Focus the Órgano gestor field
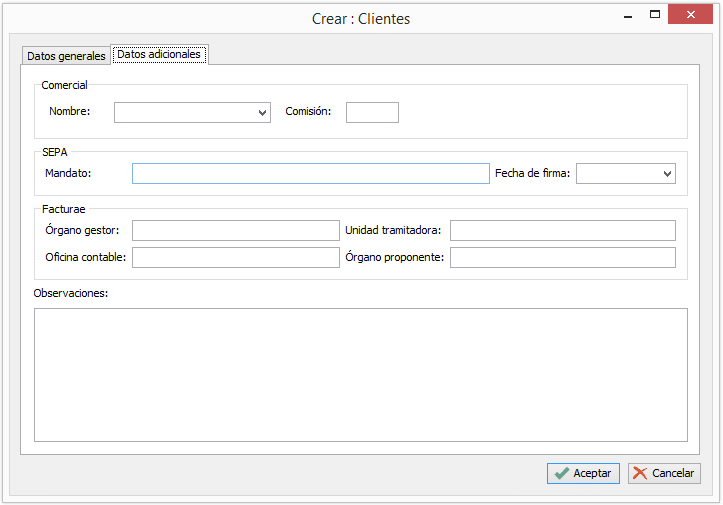Viewport: 723px width, 505px height. tap(235, 231)
